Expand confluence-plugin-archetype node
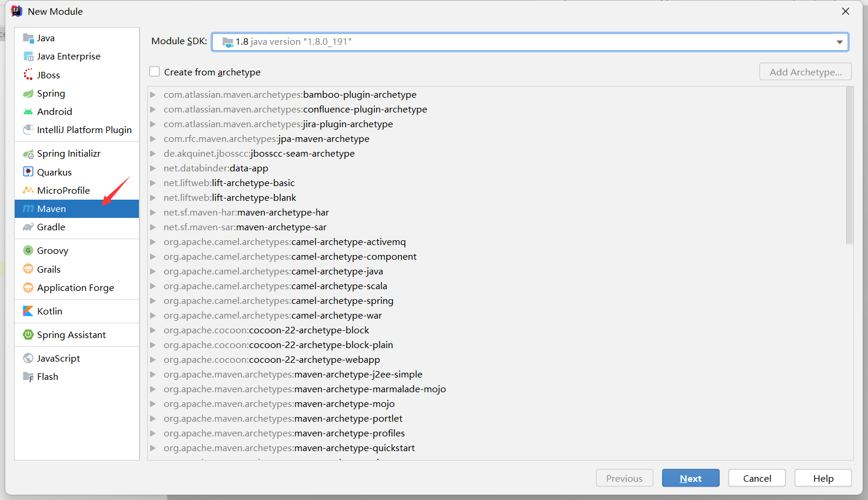This screenshot has width=868, height=500. point(153,110)
